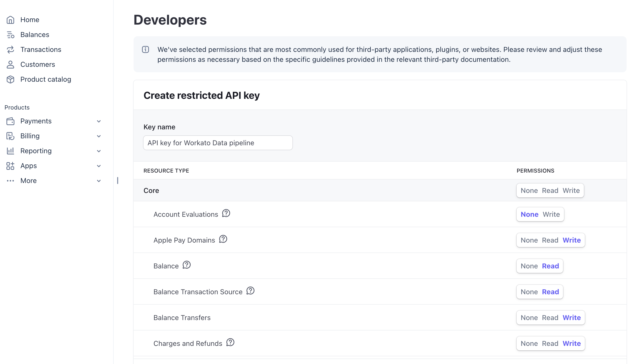637x364 pixels.
Task: Click the Create restricted API key heading
Action: 201,96
